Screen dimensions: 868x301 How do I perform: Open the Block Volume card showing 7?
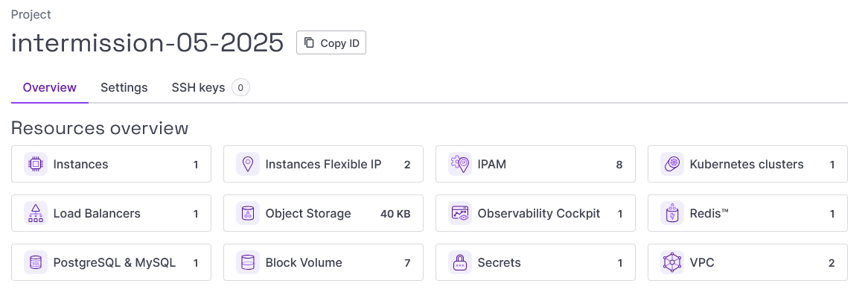pos(323,262)
